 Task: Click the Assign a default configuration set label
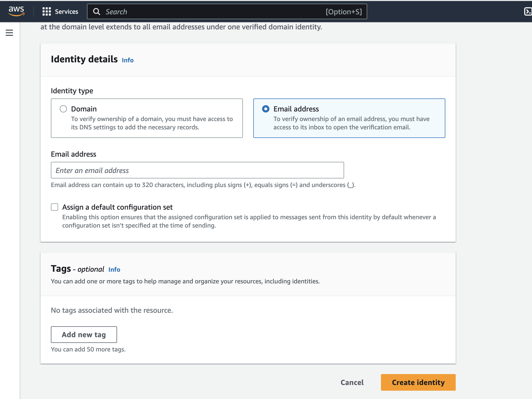[117, 207]
